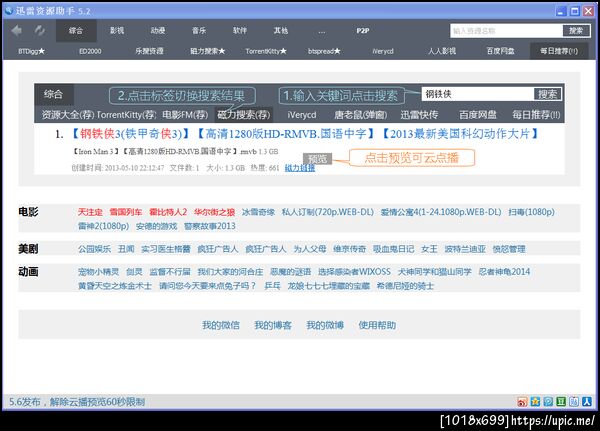The image size is (600, 431).
Task: Open anime link 监督不行届
Action: pos(170,272)
